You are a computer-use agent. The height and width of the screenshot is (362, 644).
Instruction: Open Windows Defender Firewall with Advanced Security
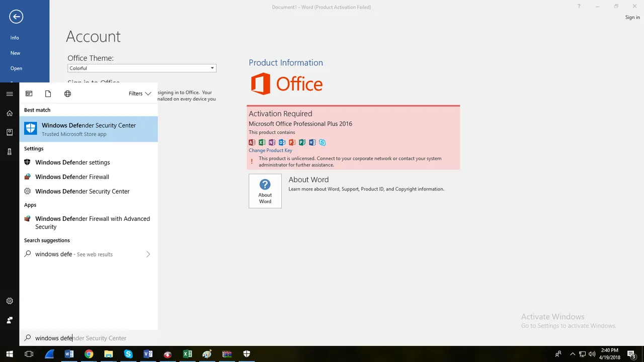[x=89, y=223]
